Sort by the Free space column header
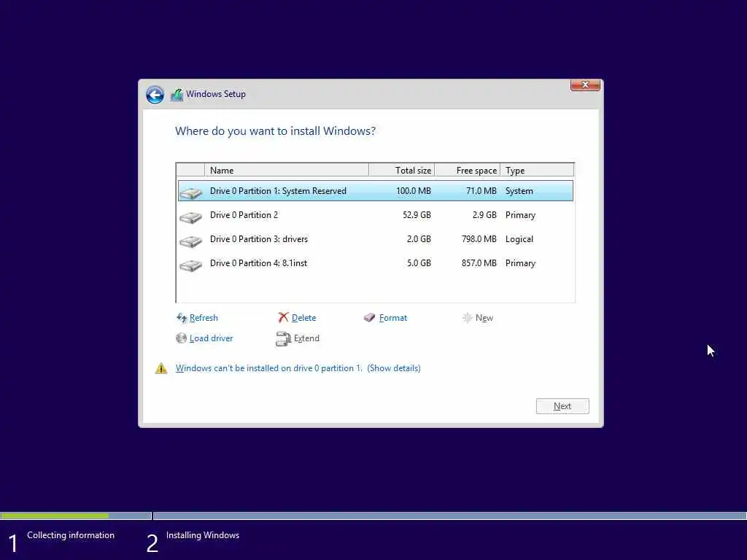Screen dimensions: 747x560 pyautogui.click(x=468, y=170)
